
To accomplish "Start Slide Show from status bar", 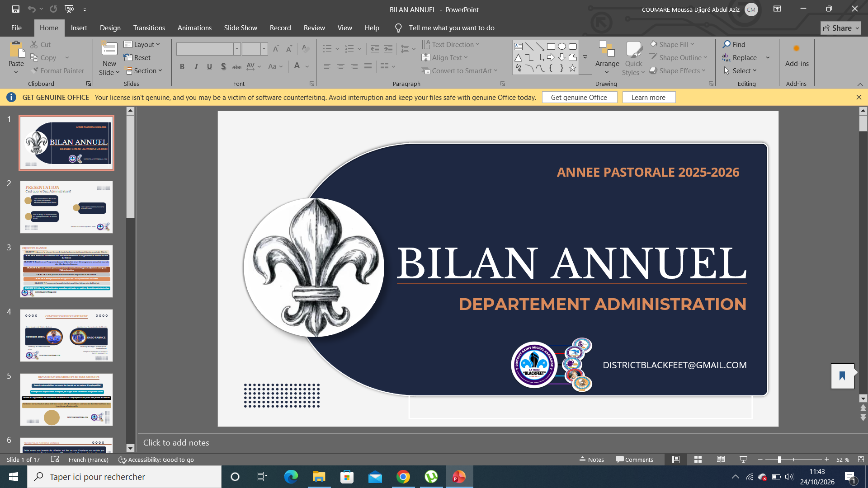I will 743,460.
